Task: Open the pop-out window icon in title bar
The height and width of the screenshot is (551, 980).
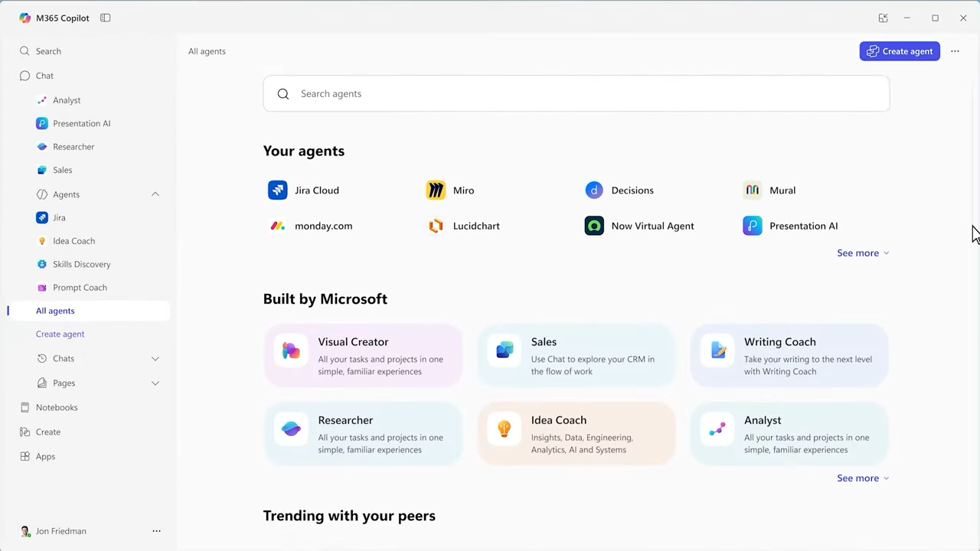Action: (883, 18)
